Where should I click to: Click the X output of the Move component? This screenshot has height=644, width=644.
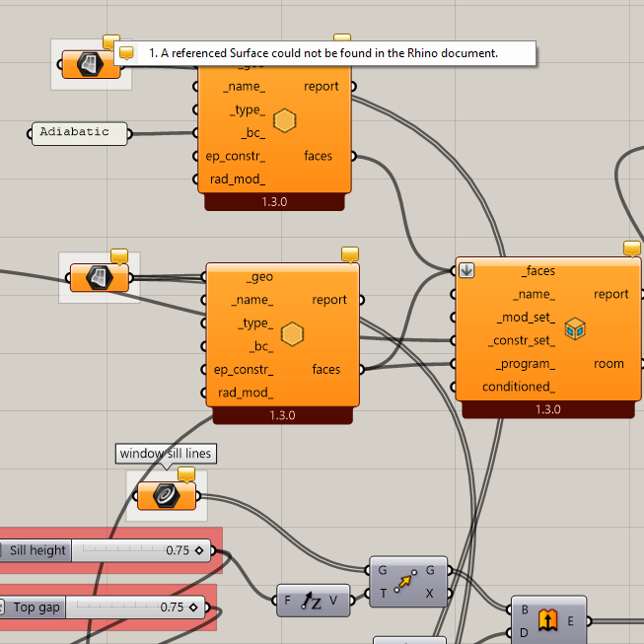(430, 594)
